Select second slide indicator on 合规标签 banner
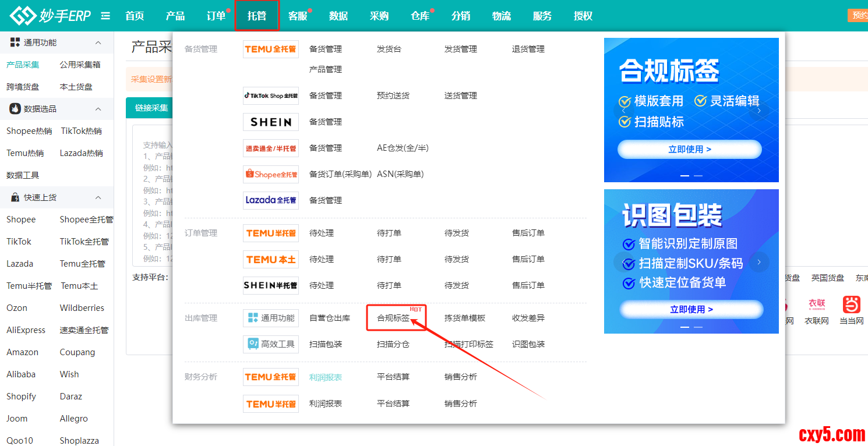The width and height of the screenshot is (868, 446). tap(698, 175)
